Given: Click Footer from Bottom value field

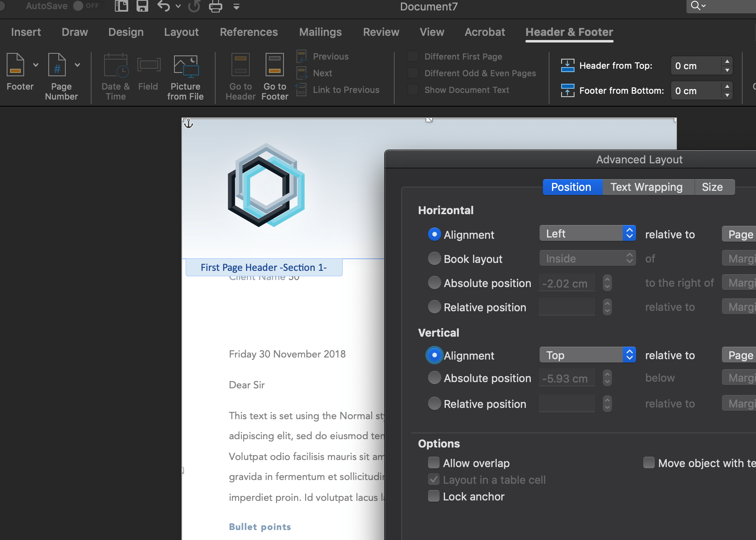Looking at the screenshot, I should point(696,90).
